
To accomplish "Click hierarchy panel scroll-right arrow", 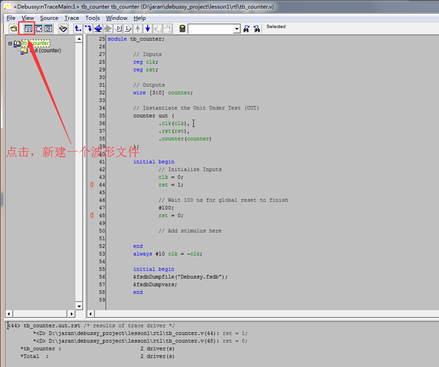I will pyautogui.click(x=71, y=314).
